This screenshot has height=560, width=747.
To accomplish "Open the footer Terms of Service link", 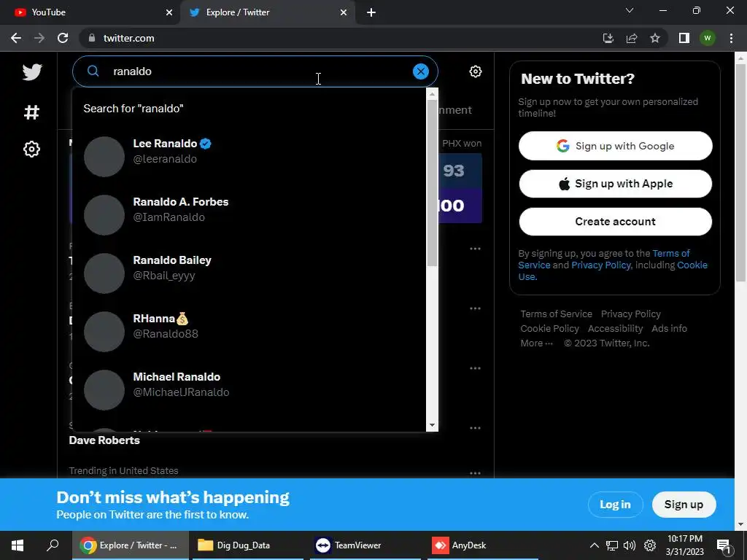I will pos(556,314).
